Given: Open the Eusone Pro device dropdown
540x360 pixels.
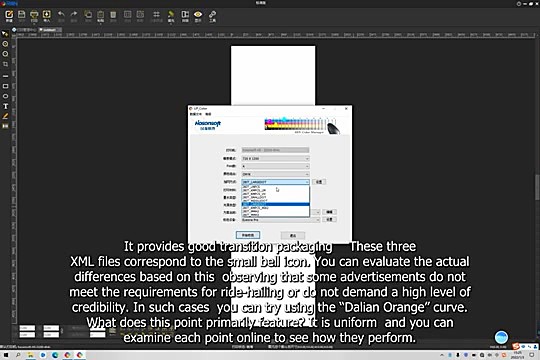Looking at the screenshot, I should coord(280,220).
